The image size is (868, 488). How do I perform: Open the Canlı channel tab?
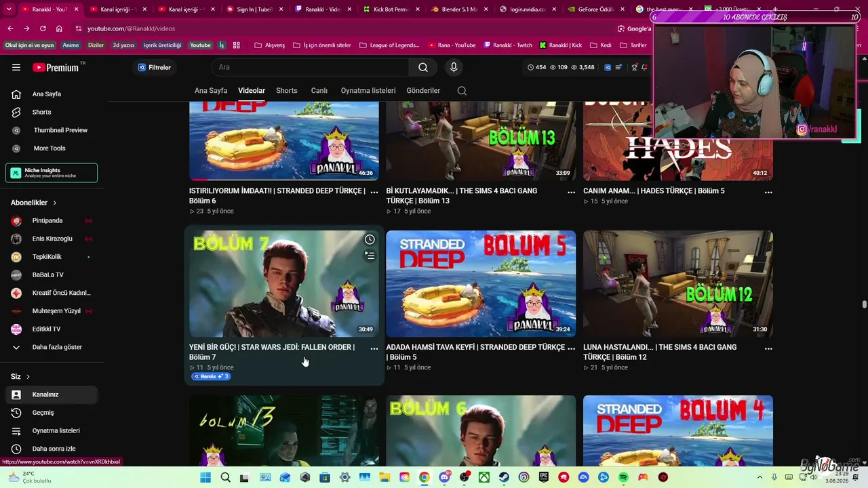(319, 91)
